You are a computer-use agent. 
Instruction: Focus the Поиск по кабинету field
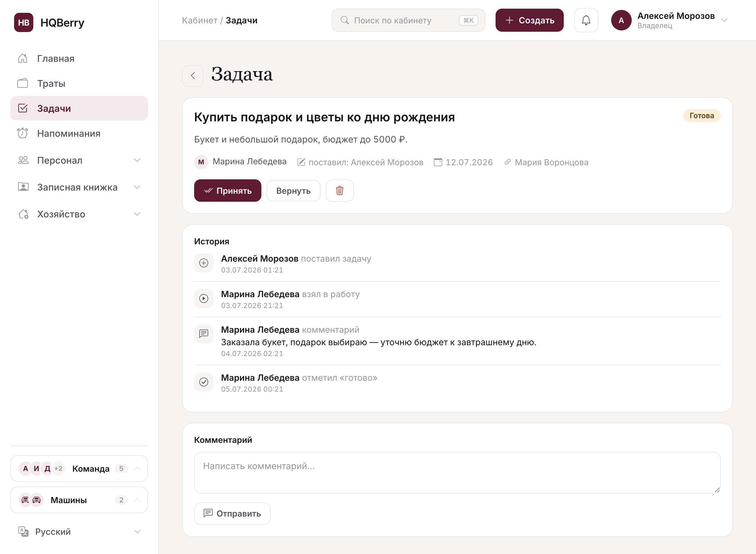tap(408, 20)
